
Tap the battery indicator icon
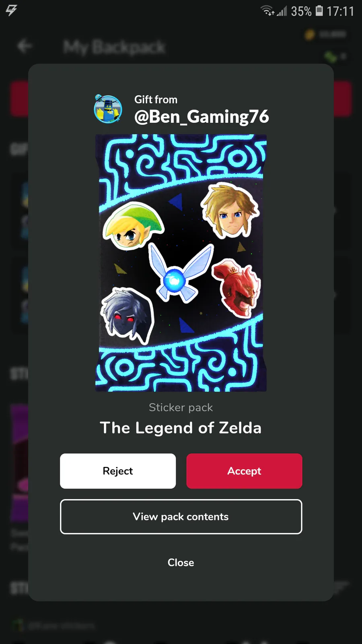319,10
